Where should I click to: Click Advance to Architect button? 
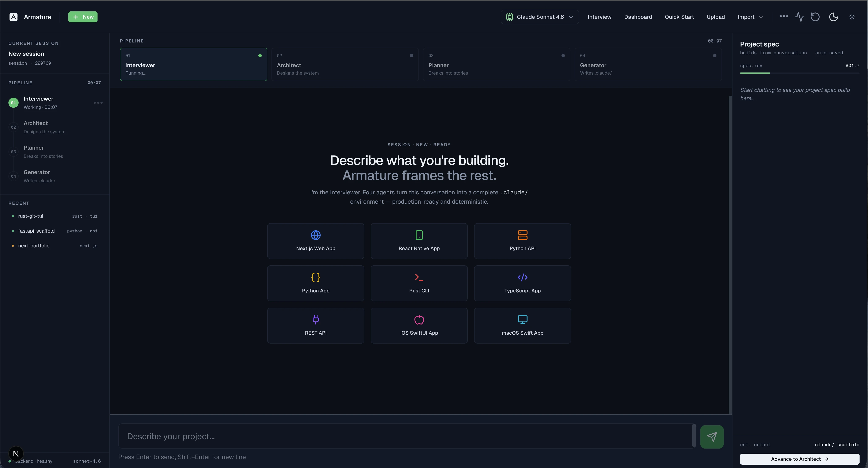799,459
